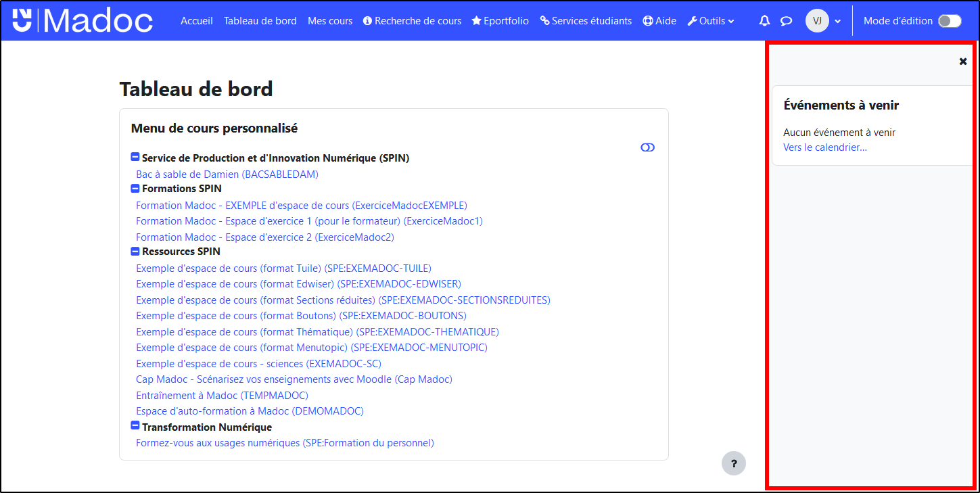Open Recherche de cours menu item
The height and width of the screenshot is (493, 980).
[x=413, y=21]
